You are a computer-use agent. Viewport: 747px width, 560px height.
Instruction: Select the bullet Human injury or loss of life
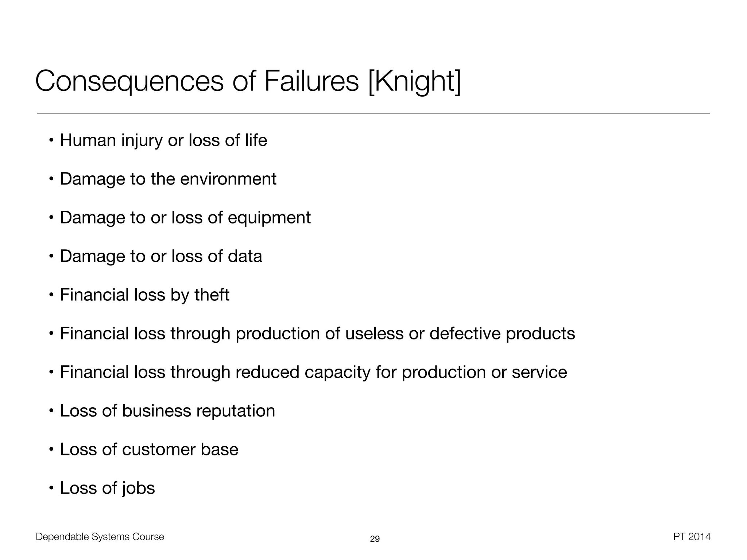[x=163, y=140]
